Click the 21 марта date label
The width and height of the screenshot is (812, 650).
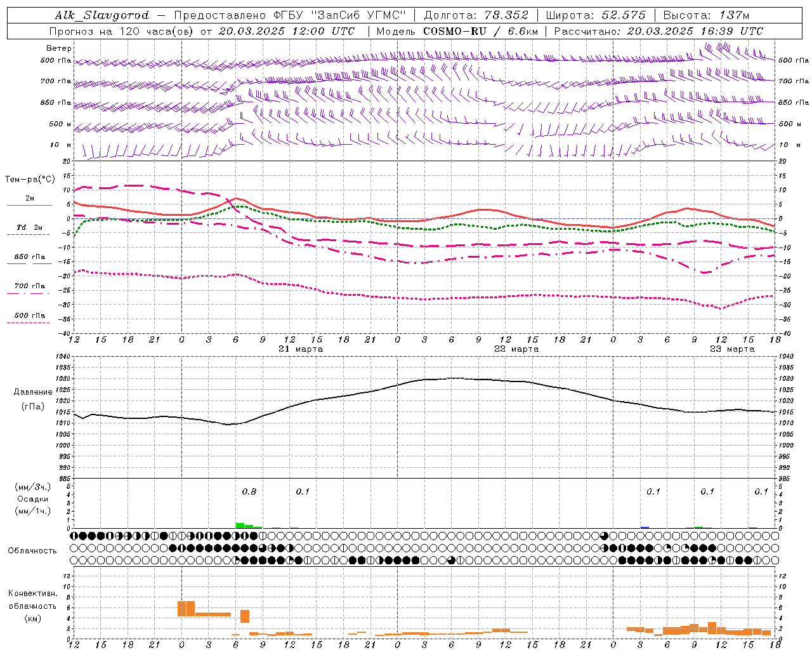301,349
